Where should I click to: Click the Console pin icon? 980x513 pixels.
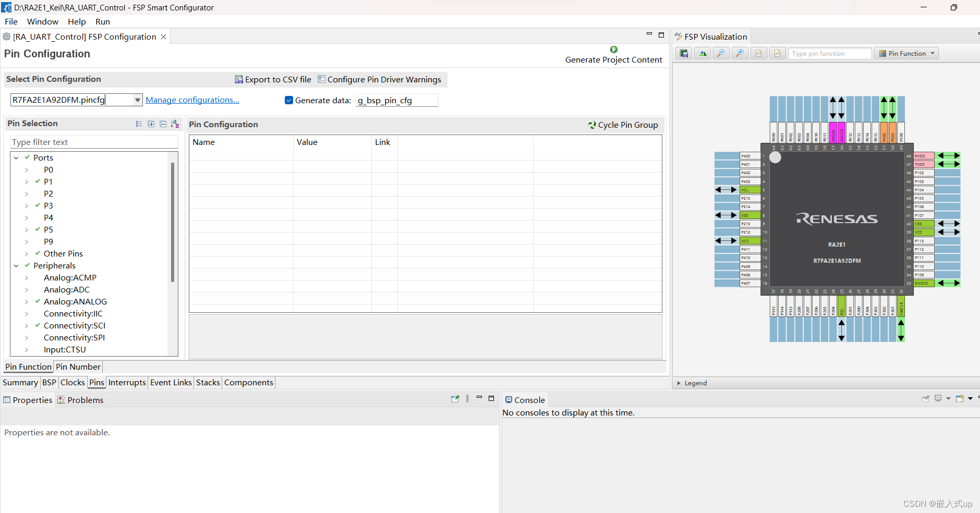(x=926, y=399)
